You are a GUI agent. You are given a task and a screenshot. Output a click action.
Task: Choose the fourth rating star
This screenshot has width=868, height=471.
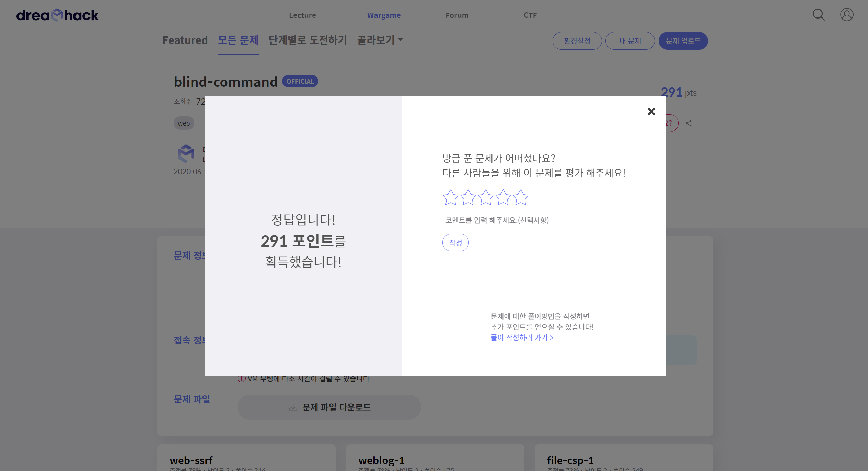click(503, 198)
